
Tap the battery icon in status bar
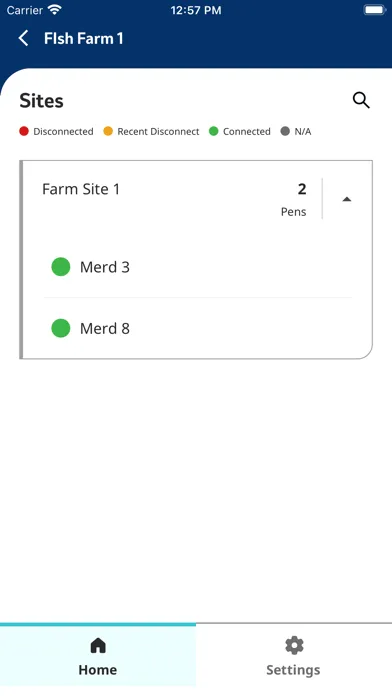374,10
